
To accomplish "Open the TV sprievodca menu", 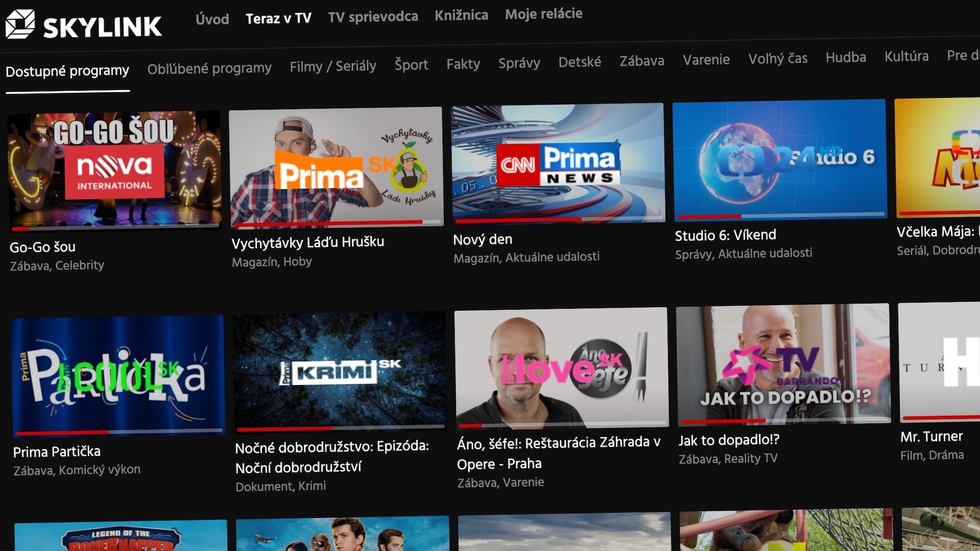I will tap(373, 17).
